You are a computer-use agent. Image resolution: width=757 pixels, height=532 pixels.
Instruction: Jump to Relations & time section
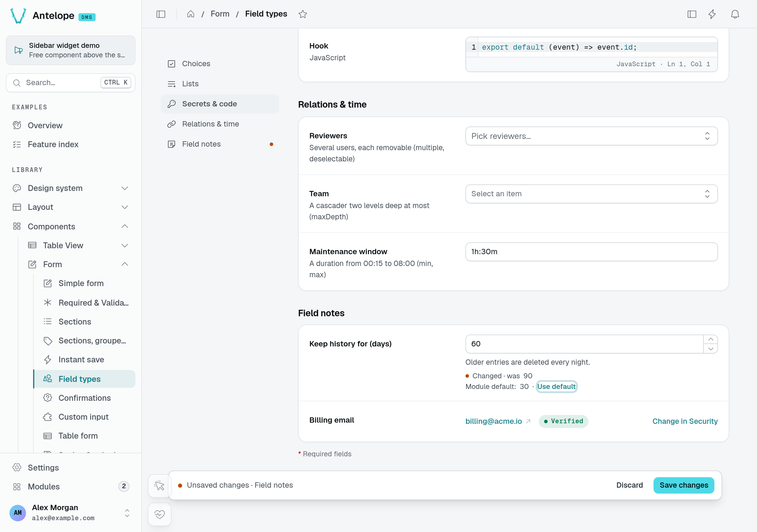tap(220, 124)
